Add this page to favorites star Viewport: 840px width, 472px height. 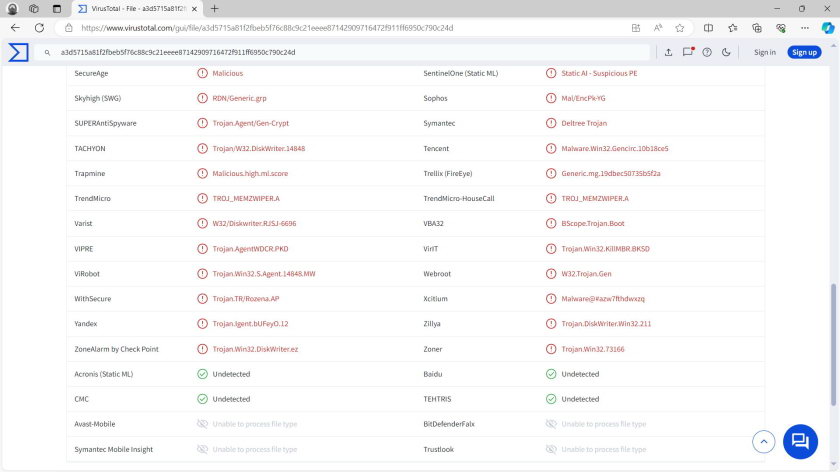click(x=679, y=28)
